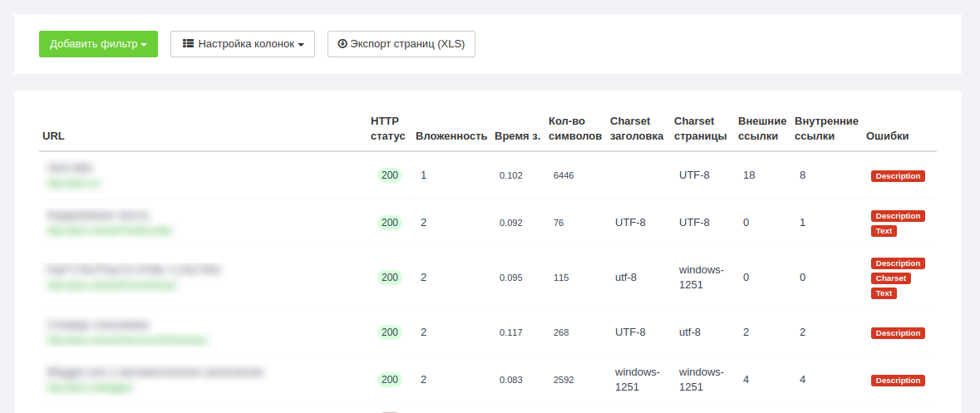Sort by Время з. column header
980x413 pixels.
point(517,136)
